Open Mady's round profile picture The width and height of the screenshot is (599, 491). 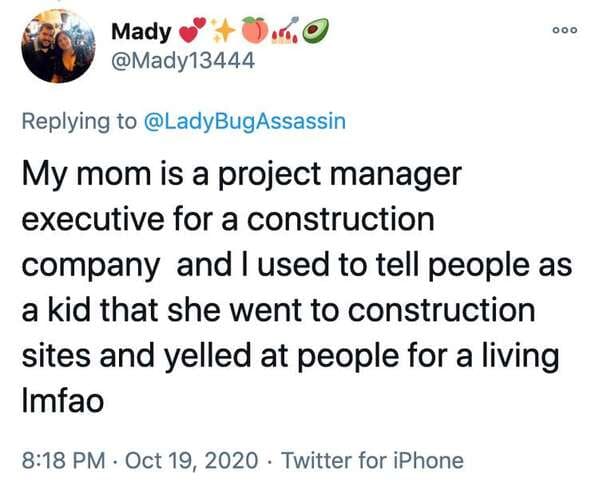pos(58,46)
